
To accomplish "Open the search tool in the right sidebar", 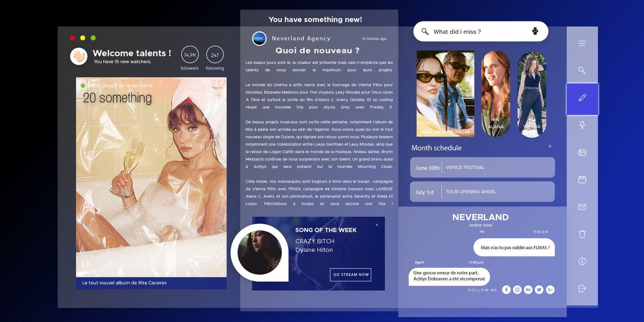I will 582,70.
